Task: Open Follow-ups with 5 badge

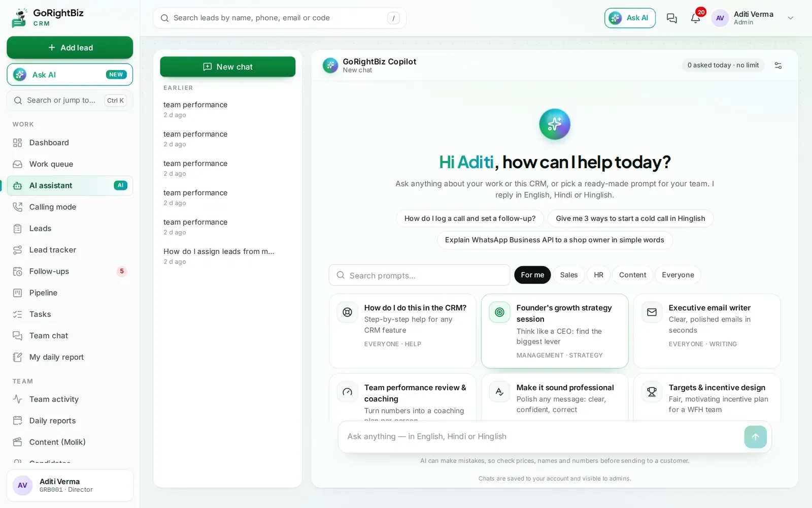Action: click(x=70, y=271)
